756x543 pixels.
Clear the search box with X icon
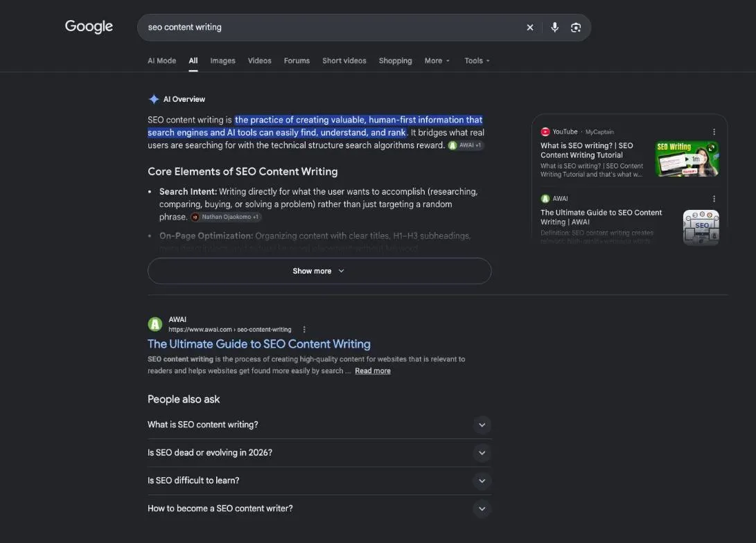coord(530,28)
